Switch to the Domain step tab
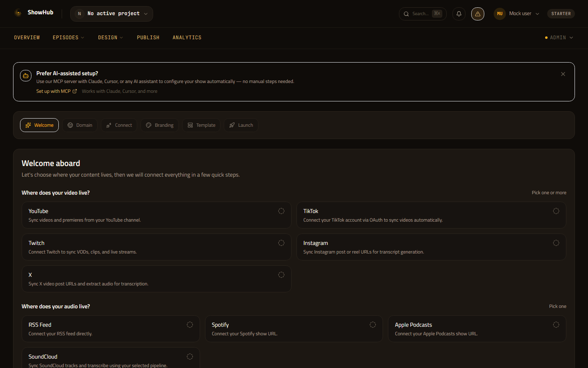This screenshot has width=588, height=368. pyautogui.click(x=80, y=125)
